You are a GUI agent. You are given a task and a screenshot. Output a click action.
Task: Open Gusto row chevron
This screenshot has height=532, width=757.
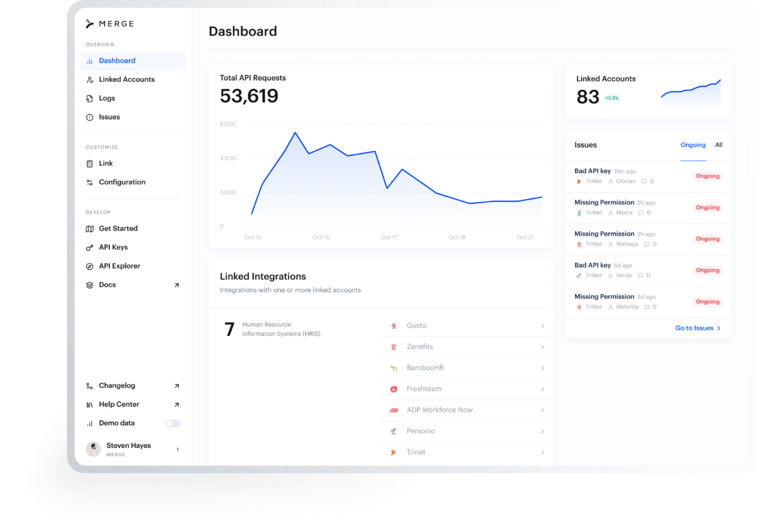click(x=542, y=326)
